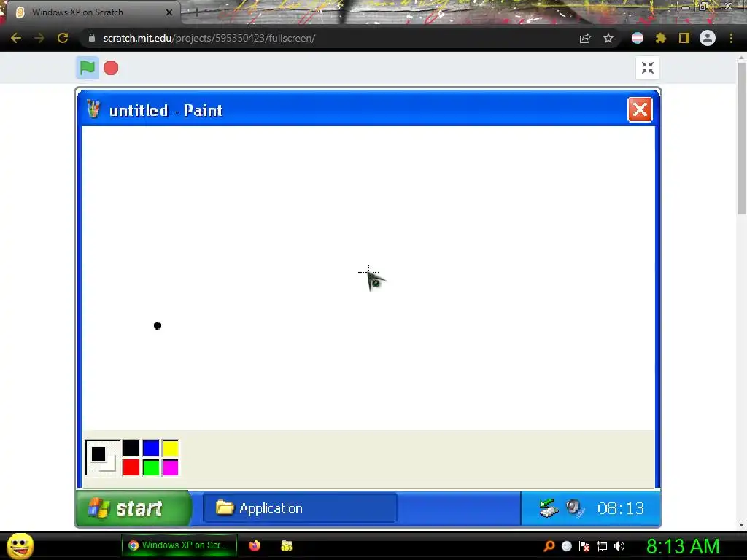The width and height of the screenshot is (747, 560).
Task: Click the page vertical scrollbar thumb
Action: (741, 138)
